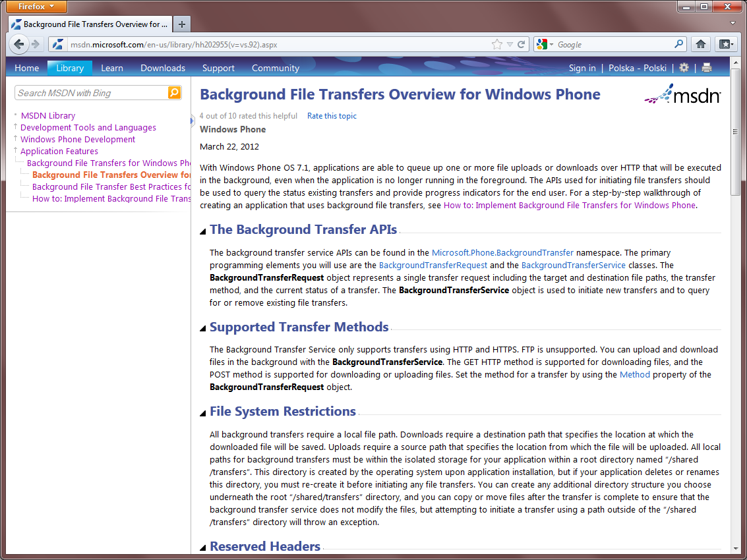Screen dimensions: 747x560
Task: Switch to the Community menu item
Action: tap(276, 68)
